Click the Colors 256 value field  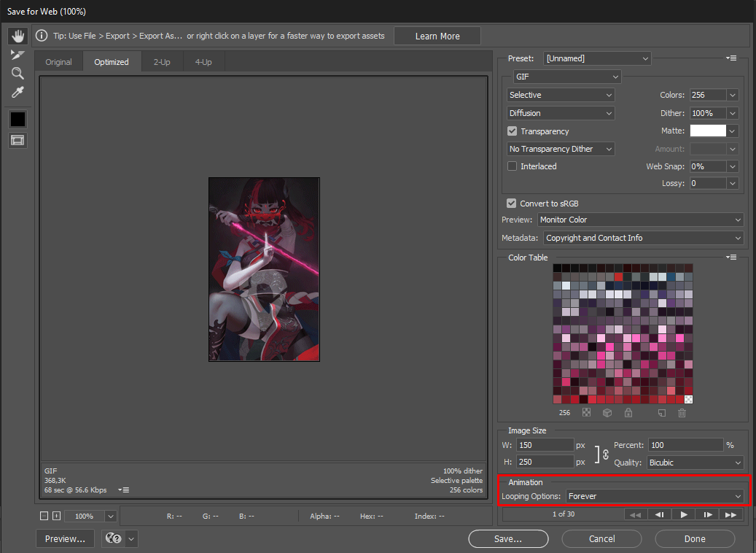[708, 95]
